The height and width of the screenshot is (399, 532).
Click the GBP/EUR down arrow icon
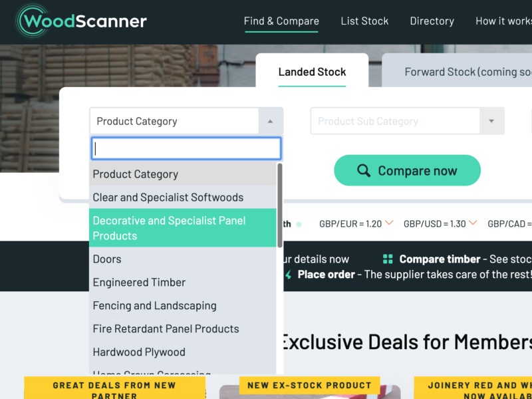(389, 223)
